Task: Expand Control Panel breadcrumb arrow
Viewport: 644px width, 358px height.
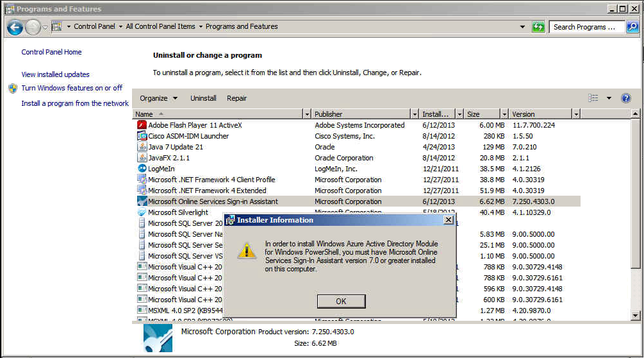Action: point(120,27)
